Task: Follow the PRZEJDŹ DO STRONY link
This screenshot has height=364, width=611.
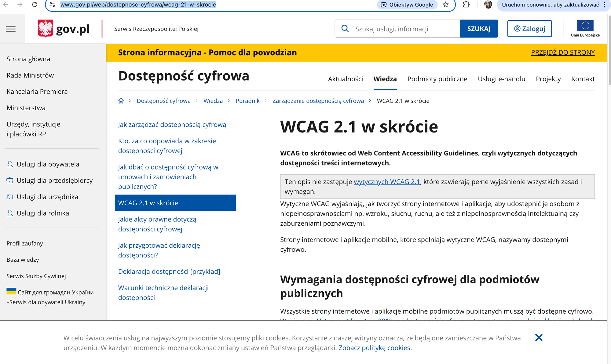Action: pos(563,53)
